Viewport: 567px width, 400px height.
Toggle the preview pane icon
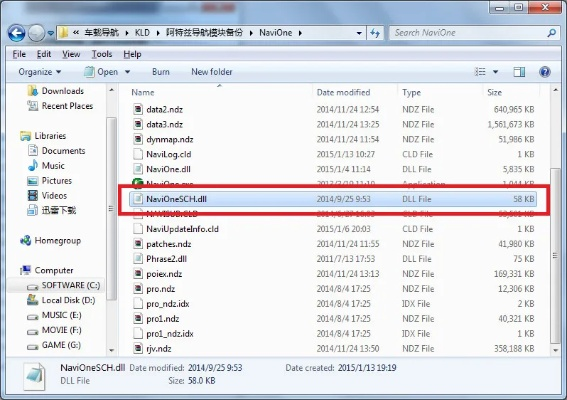[519, 72]
